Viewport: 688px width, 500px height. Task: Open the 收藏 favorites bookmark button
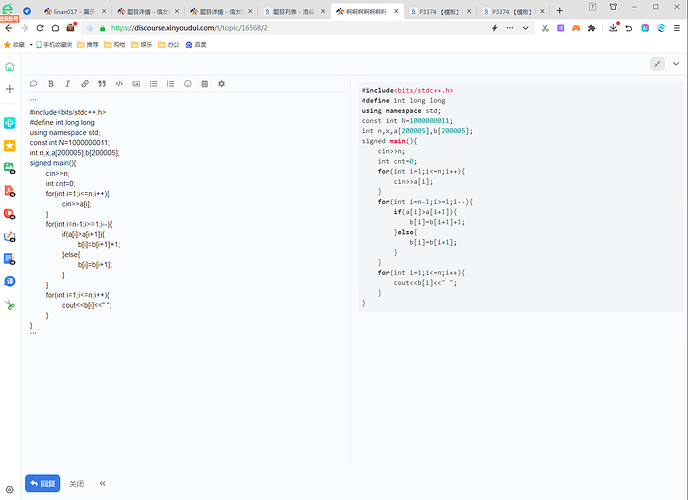pyautogui.click(x=14, y=45)
